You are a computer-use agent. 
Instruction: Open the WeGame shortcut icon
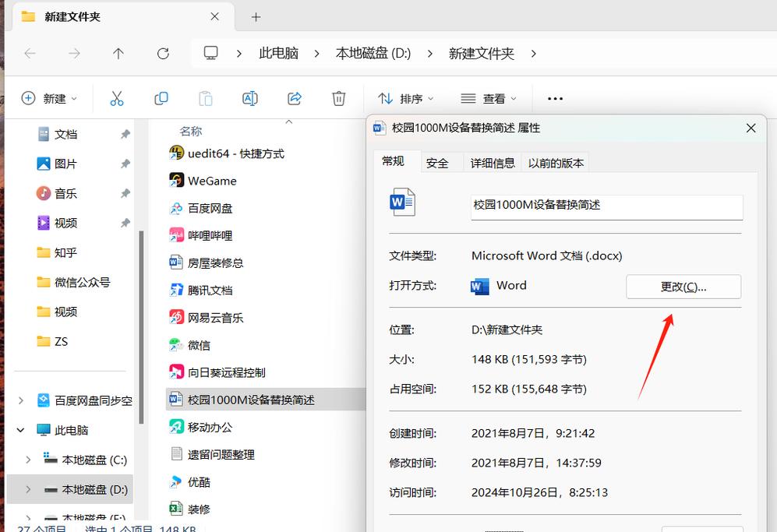(175, 180)
